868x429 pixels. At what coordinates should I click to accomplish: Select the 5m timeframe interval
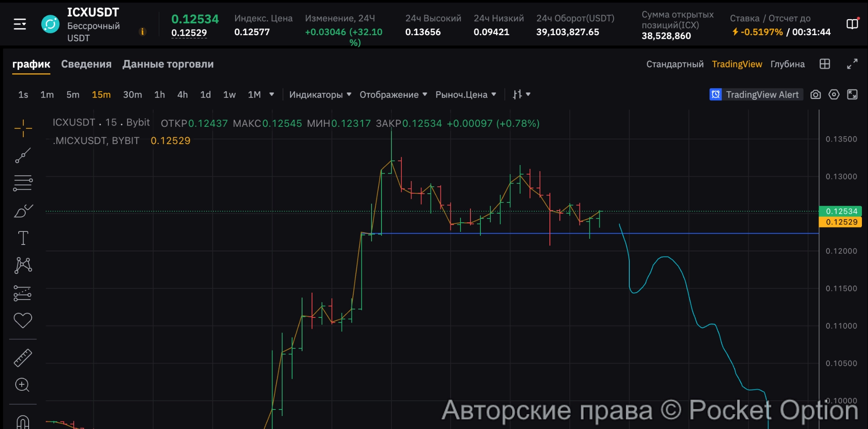73,95
